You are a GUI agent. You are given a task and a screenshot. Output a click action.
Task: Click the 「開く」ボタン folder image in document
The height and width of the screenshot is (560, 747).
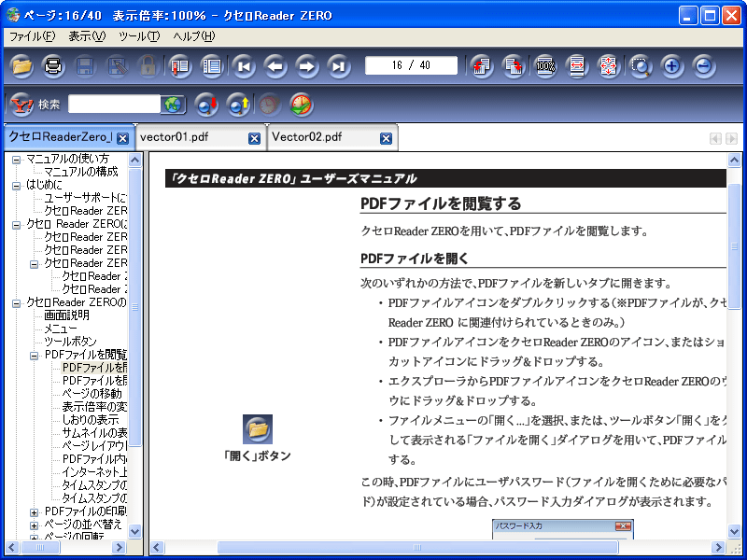258,429
